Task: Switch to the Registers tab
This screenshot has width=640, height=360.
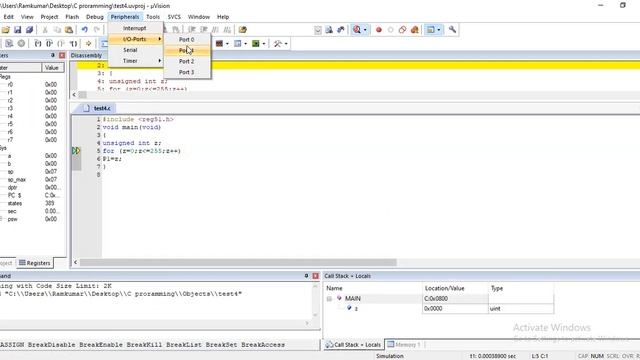Action: 35,263
